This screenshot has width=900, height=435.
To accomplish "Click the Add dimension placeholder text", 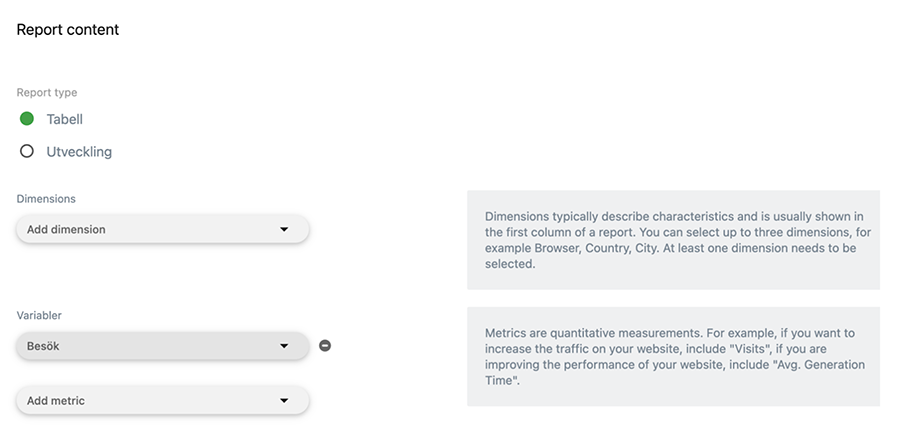I will point(66,229).
